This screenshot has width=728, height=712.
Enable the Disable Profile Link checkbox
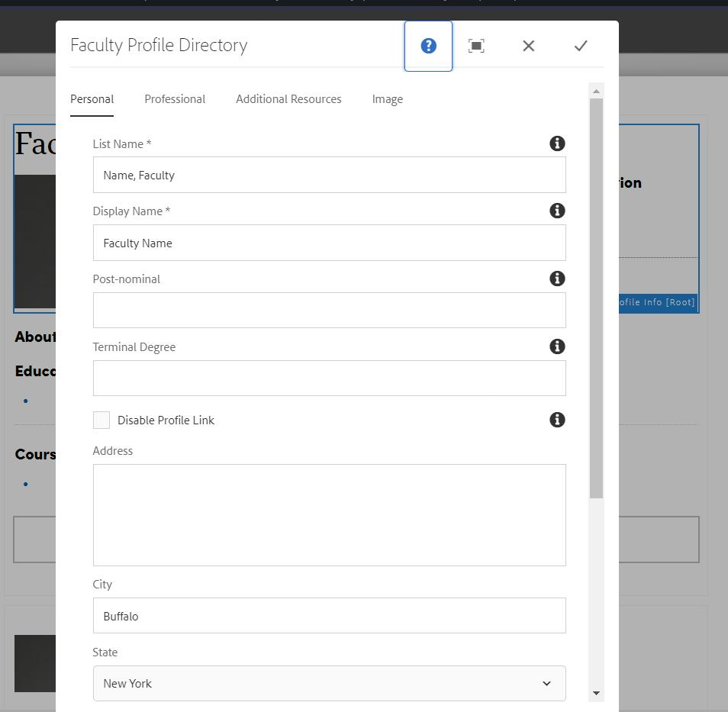point(101,420)
